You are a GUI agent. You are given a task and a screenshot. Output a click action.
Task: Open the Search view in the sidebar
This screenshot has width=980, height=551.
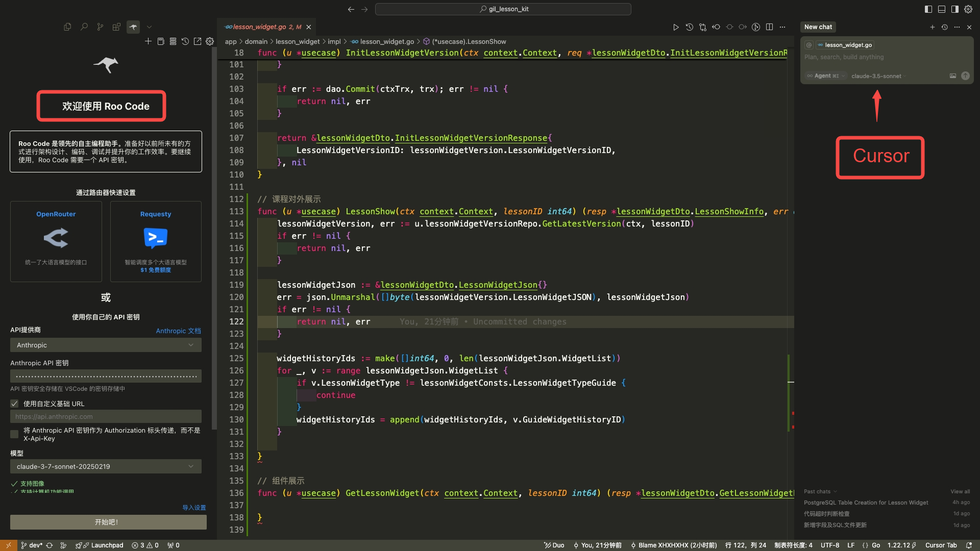pos(84,27)
